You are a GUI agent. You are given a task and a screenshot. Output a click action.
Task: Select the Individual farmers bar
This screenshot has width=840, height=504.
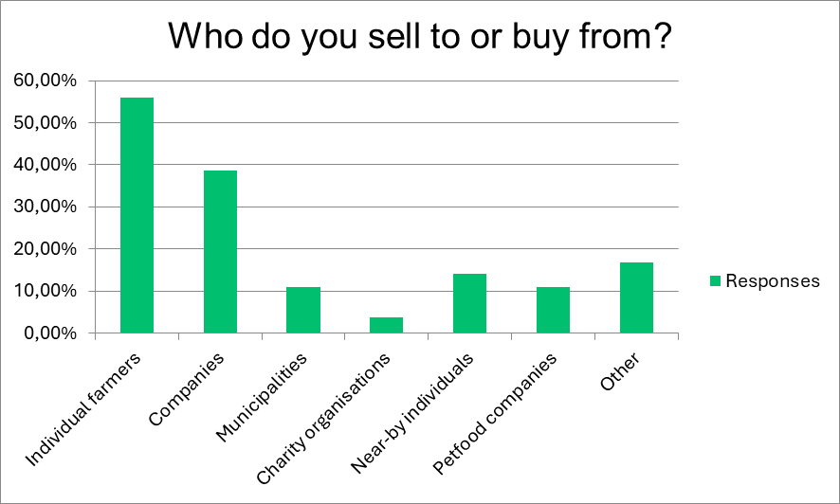(x=137, y=215)
